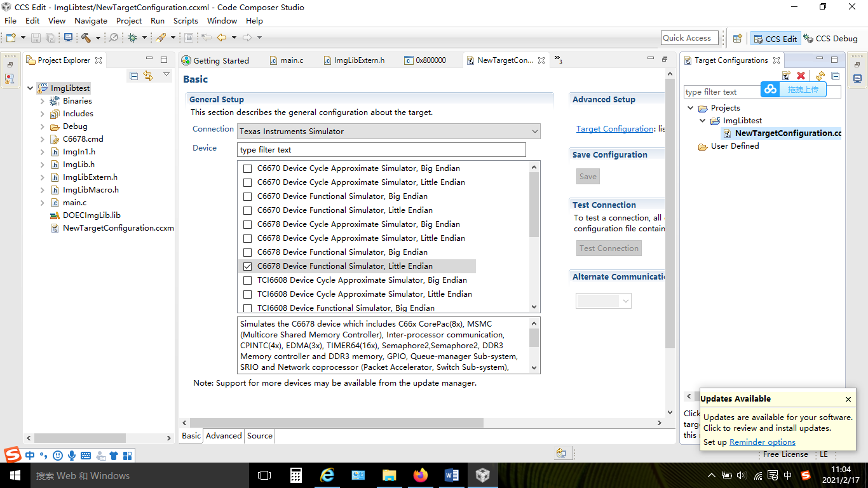Enable TCI6608 Device Cycle Approximate Simulator, Big Endian
The height and width of the screenshot is (488, 868).
coord(247,280)
